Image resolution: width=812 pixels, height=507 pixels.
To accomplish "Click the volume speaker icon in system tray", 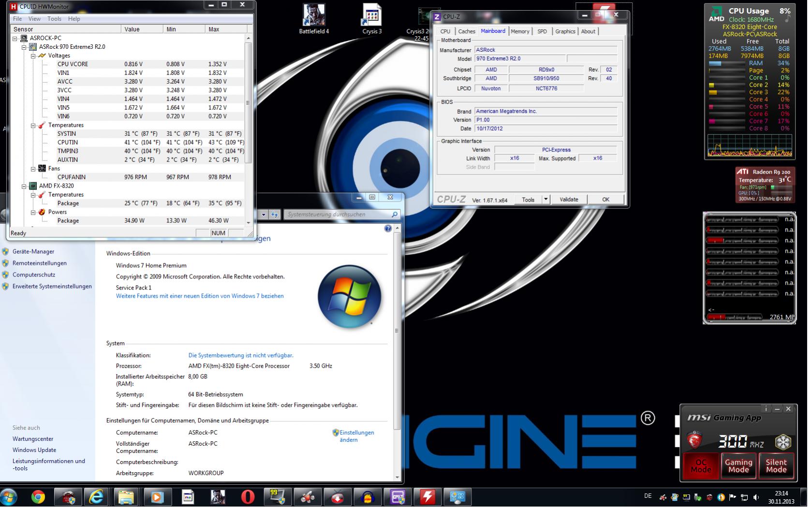I will click(x=756, y=497).
